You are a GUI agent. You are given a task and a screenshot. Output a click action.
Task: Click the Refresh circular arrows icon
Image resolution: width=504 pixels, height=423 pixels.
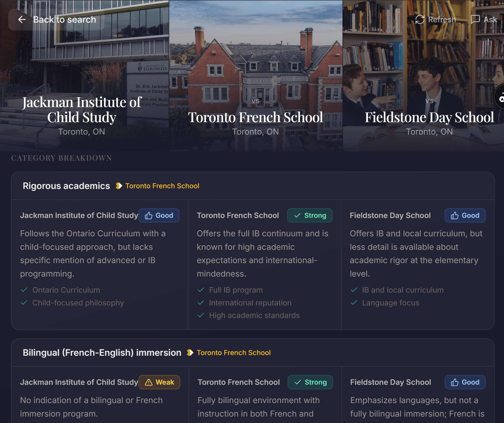pyautogui.click(x=420, y=20)
